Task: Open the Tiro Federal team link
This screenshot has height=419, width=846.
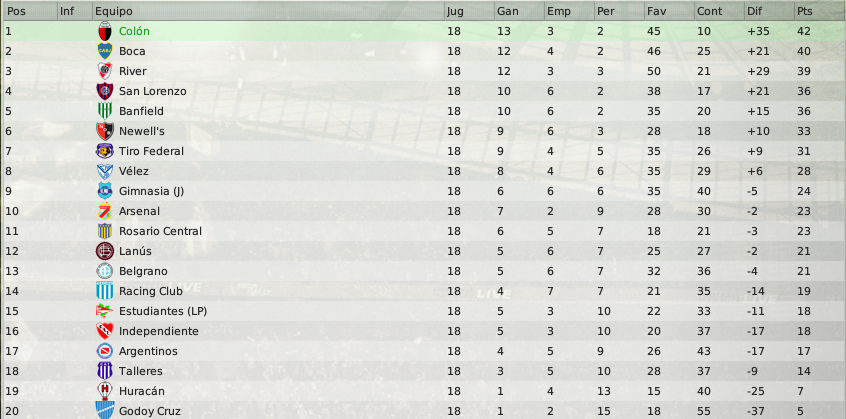Action: click(152, 152)
